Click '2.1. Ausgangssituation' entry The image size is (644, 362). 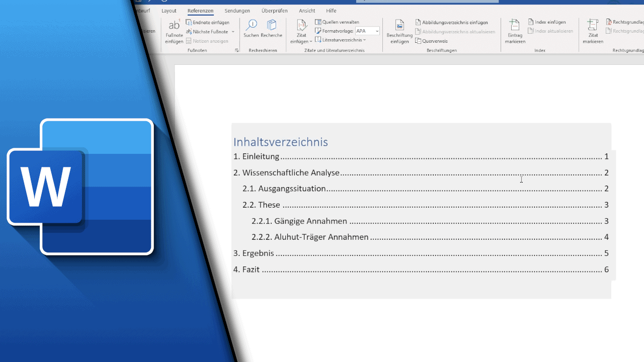tap(426, 189)
